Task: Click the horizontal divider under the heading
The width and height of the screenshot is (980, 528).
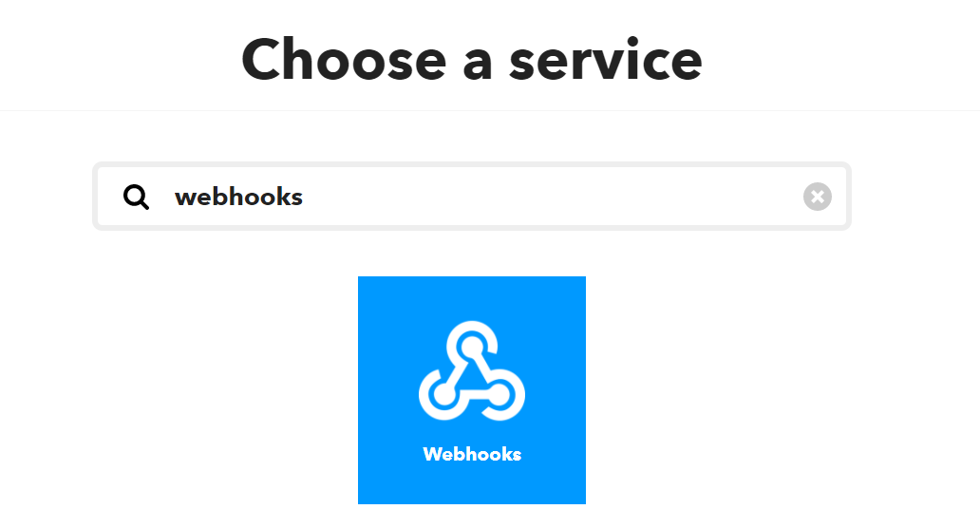Action: click(x=490, y=110)
